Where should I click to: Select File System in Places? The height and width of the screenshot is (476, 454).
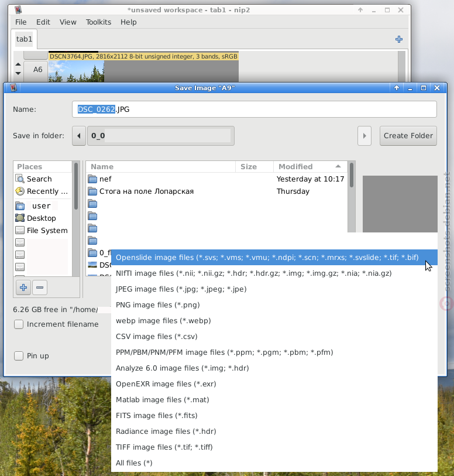click(x=43, y=231)
